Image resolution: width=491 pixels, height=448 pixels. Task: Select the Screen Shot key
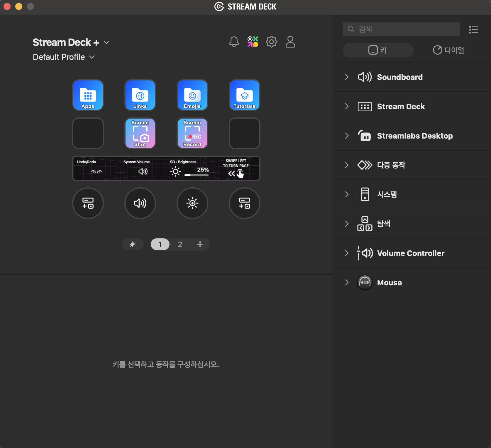[x=140, y=133]
